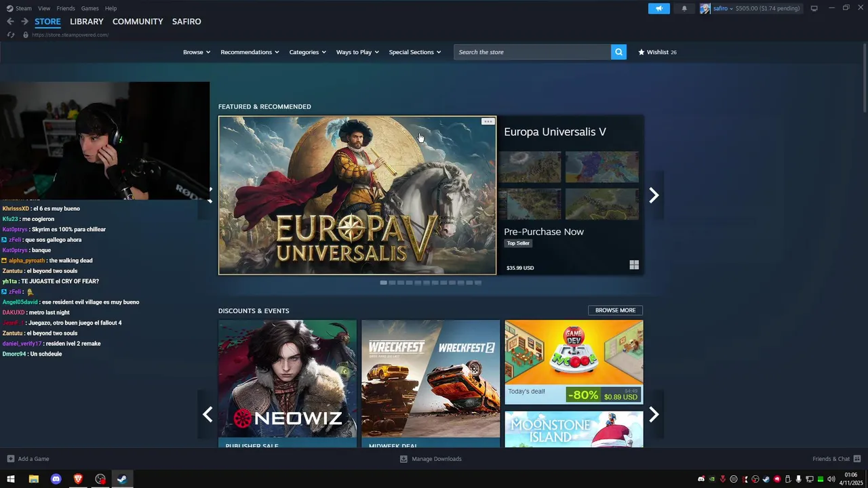868x488 pixels.
Task: Click the safiro profile avatar
Action: click(705, 8)
